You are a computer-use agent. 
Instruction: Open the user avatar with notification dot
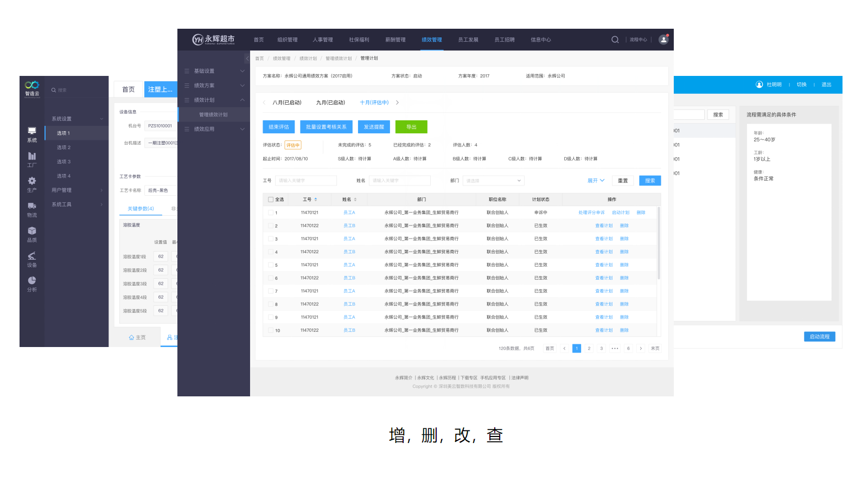click(663, 40)
